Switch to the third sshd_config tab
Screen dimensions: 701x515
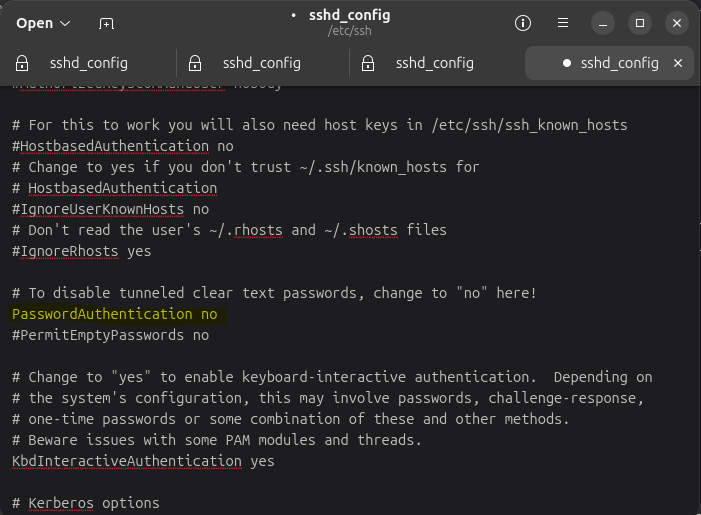click(x=434, y=63)
